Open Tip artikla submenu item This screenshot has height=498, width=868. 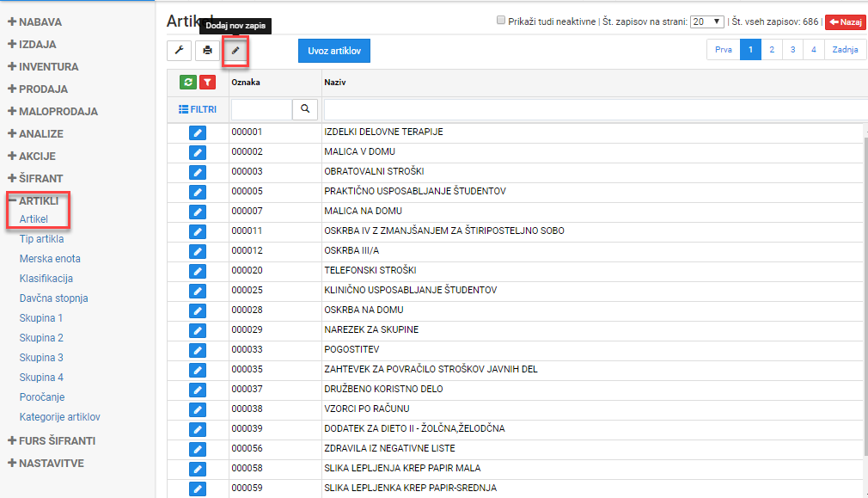(x=41, y=239)
